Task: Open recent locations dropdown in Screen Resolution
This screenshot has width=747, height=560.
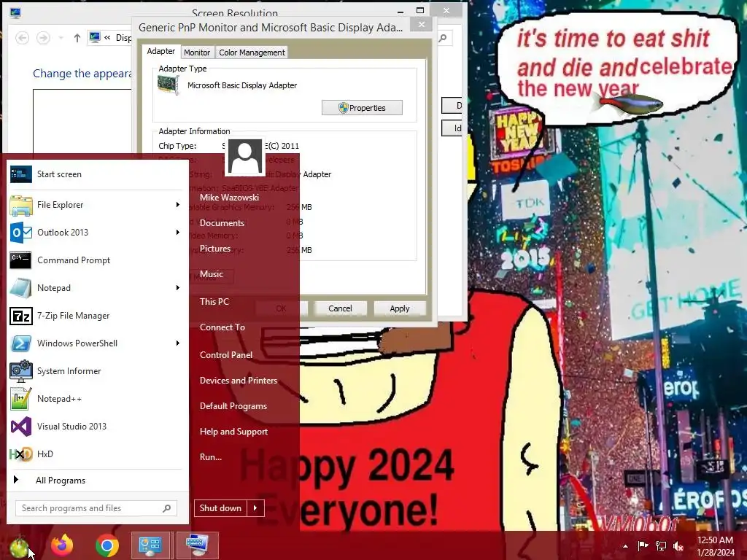Action: [x=61, y=38]
